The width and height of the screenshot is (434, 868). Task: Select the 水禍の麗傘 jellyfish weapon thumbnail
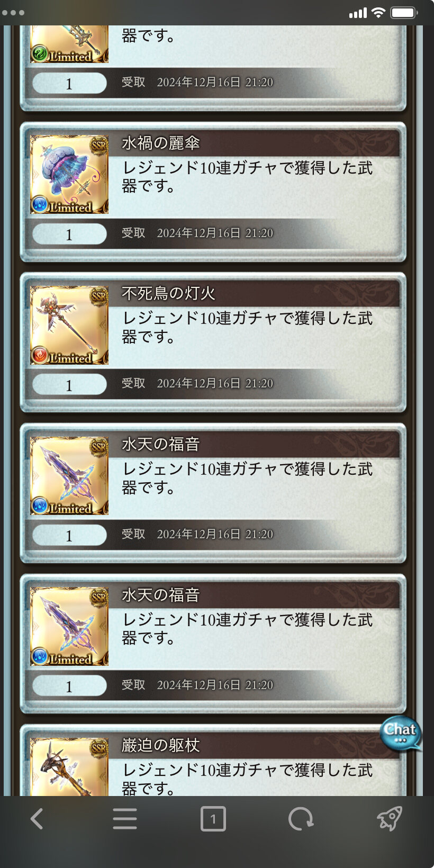69,174
